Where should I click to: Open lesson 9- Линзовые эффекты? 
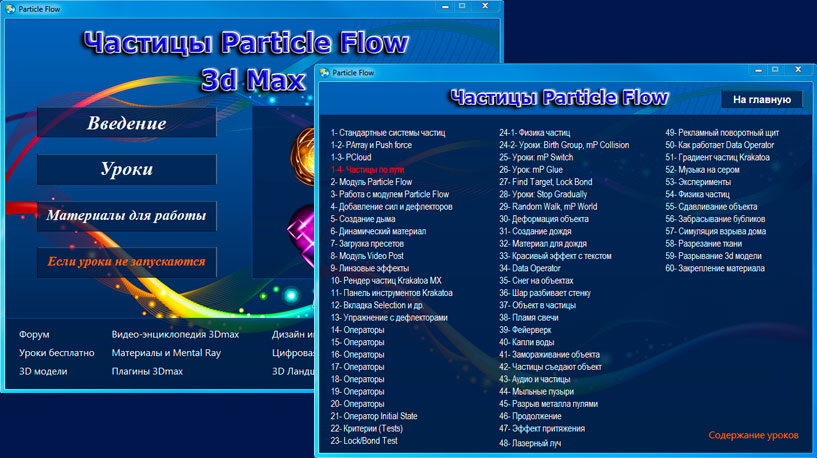tap(370, 268)
